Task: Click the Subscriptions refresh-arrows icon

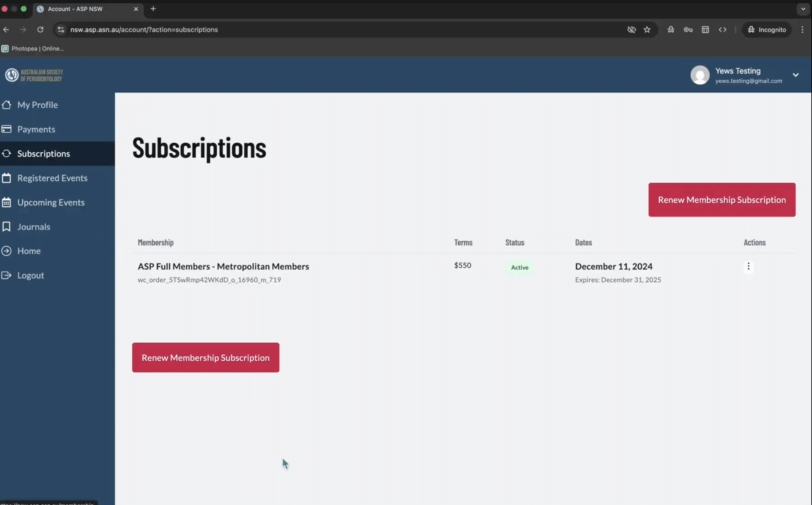Action: coord(6,154)
